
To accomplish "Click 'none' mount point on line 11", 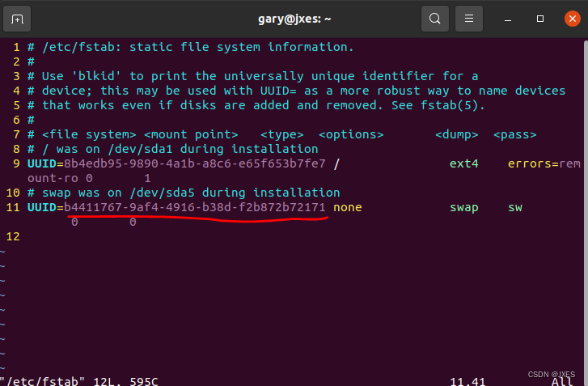I will [x=348, y=207].
